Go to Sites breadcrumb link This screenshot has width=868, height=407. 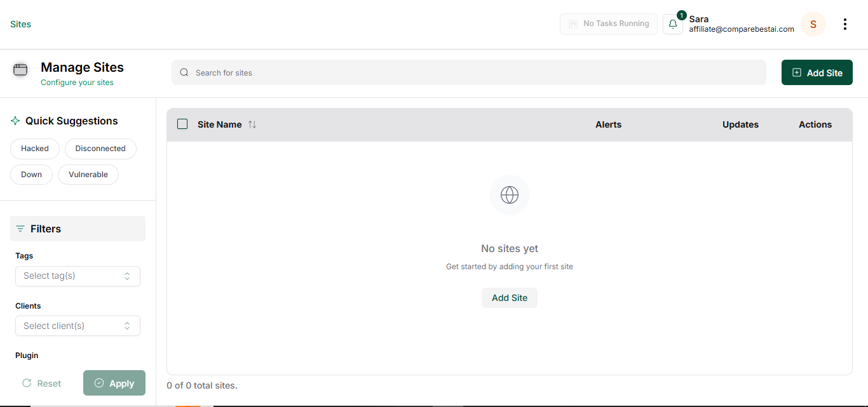pyautogui.click(x=20, y=24)
